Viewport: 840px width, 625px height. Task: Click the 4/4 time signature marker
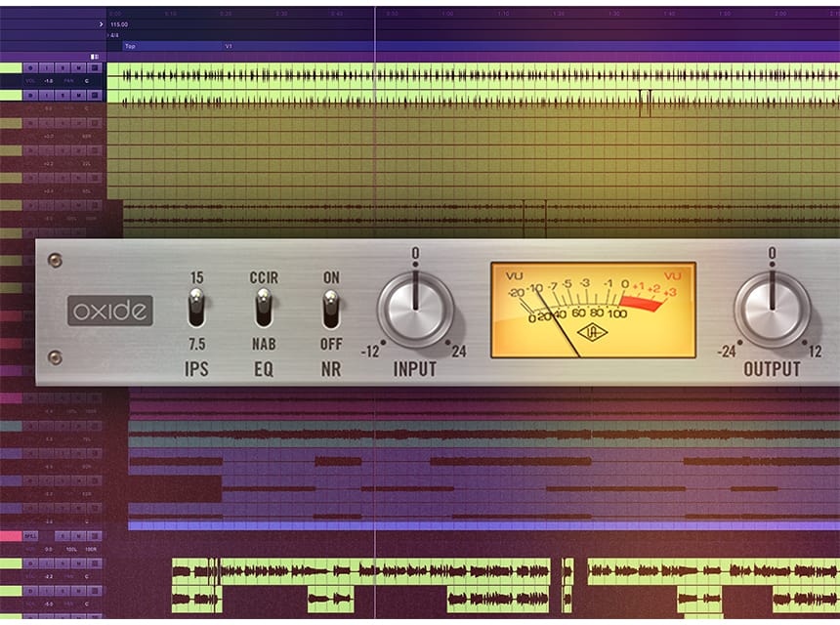pos(114,35)
